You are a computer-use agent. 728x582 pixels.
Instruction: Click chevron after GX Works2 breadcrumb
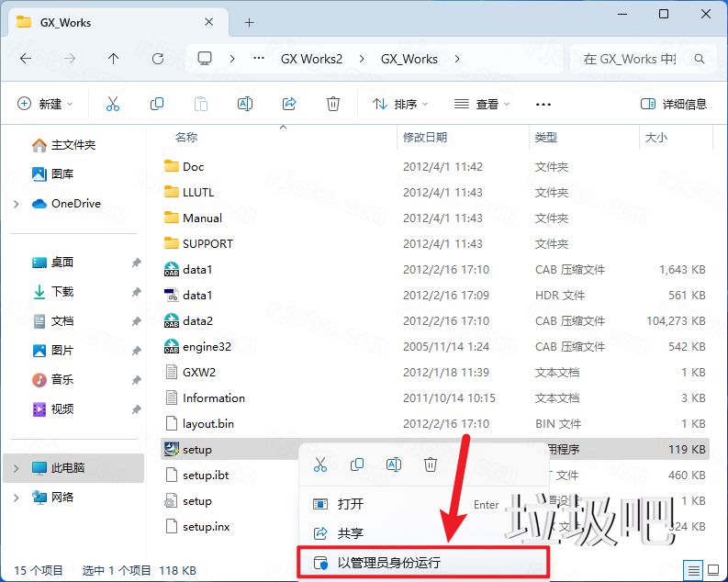(x=361, y=59)
